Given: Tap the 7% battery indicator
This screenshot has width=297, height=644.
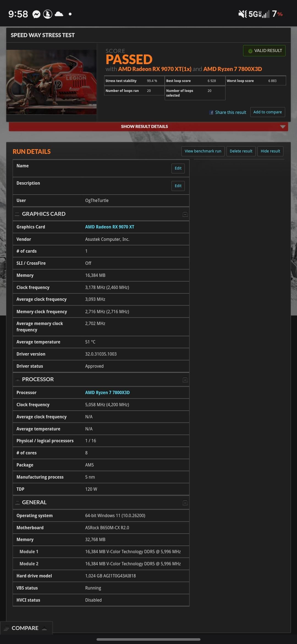Looking at the screenshot, I should [x=277, y=14].
